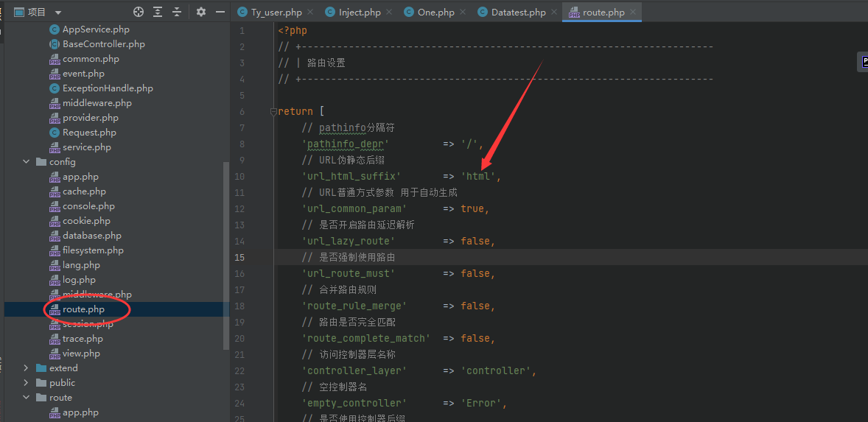Screen dimensions: 868x422
Task: Open database.php in config folder
Action: click(x=92, y=236)
